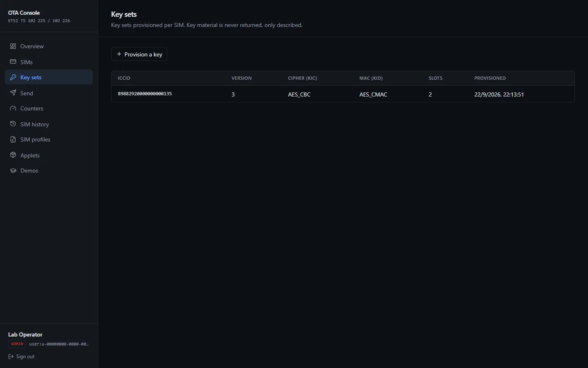
Task: Click the Counters gauge icon
Action: click(13, 108)
